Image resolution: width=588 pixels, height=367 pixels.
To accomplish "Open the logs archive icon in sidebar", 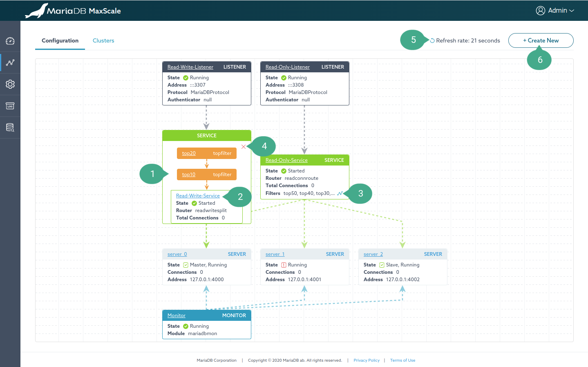I will [x=10, y=106].
